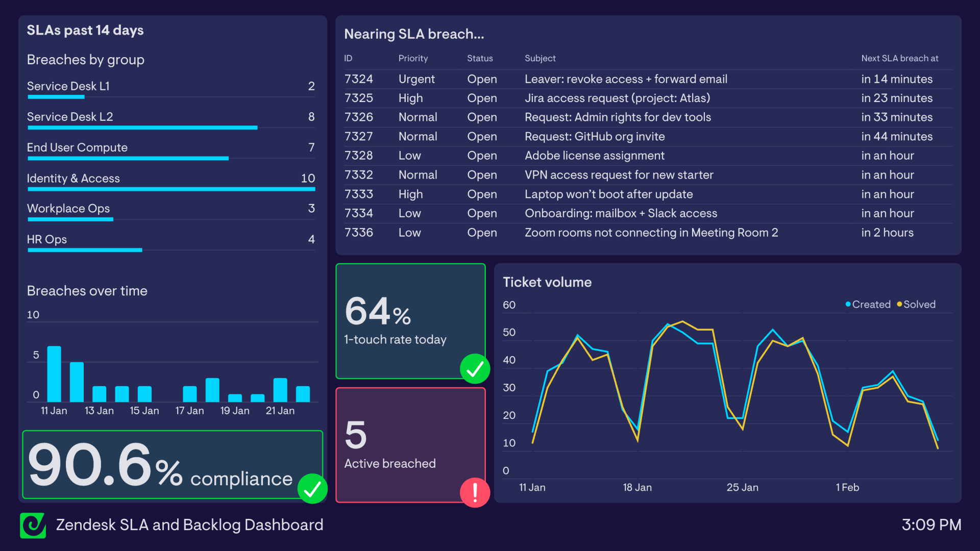This screenshot has height=551, width=980.
Task: Click the 11 Jan breaches bar
Action: (54, 373)
